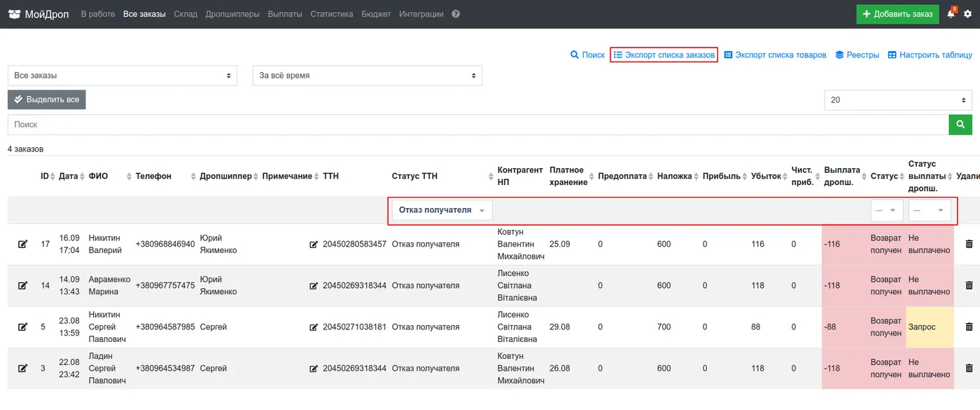Delete order 14 trash icon
980x410 pixels.
coord(969,285)
